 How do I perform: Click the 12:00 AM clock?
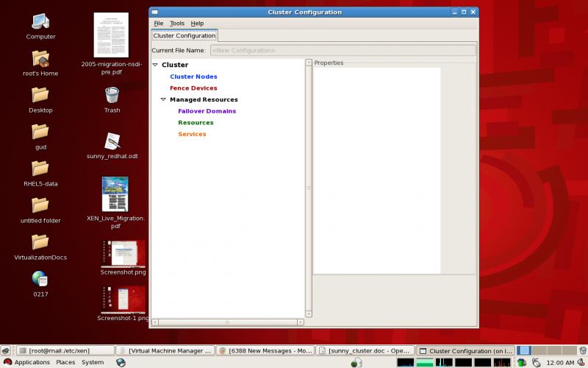click(560, 363)
